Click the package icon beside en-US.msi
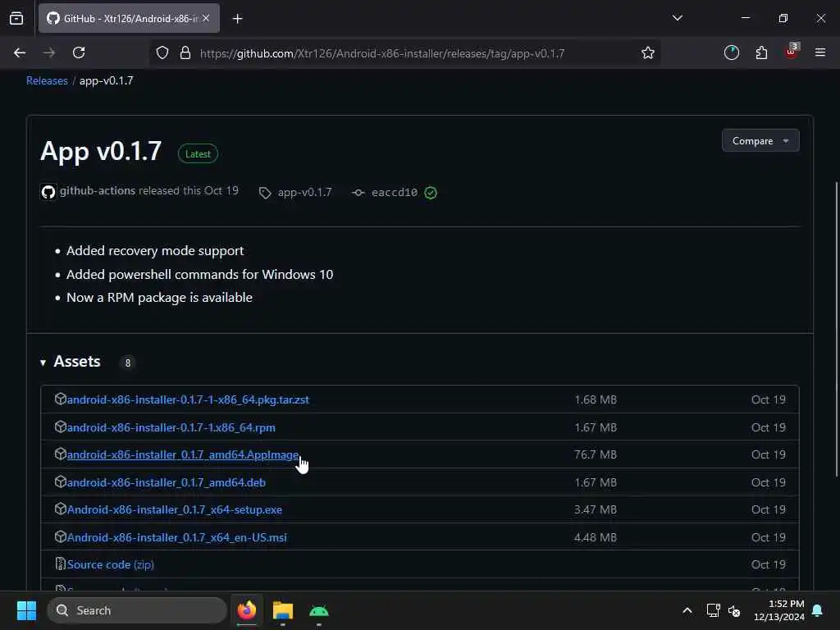This screenshot has width=840, height=630. coord(61,536)
